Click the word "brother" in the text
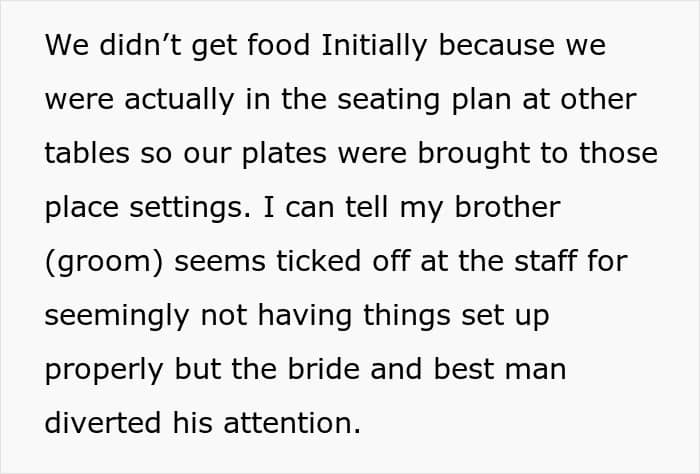This screenshot has width=700, height=474. [x=507, y=207]
